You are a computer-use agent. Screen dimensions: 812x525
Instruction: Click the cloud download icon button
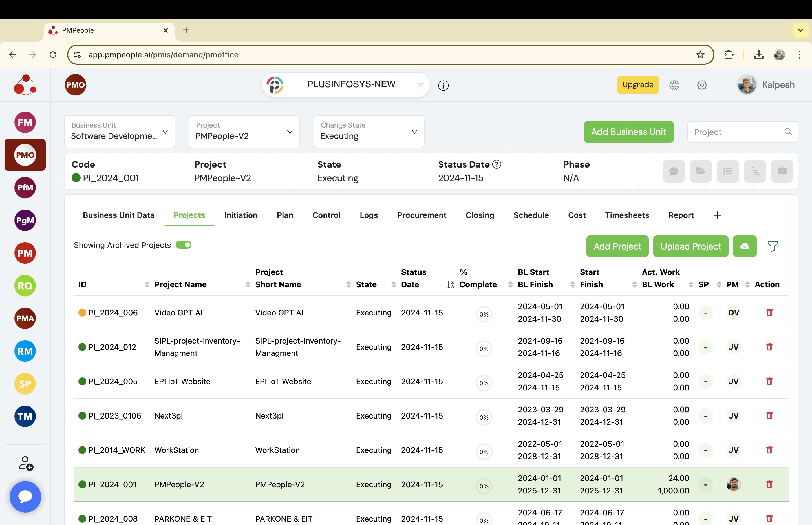click(x=744, y=246)
